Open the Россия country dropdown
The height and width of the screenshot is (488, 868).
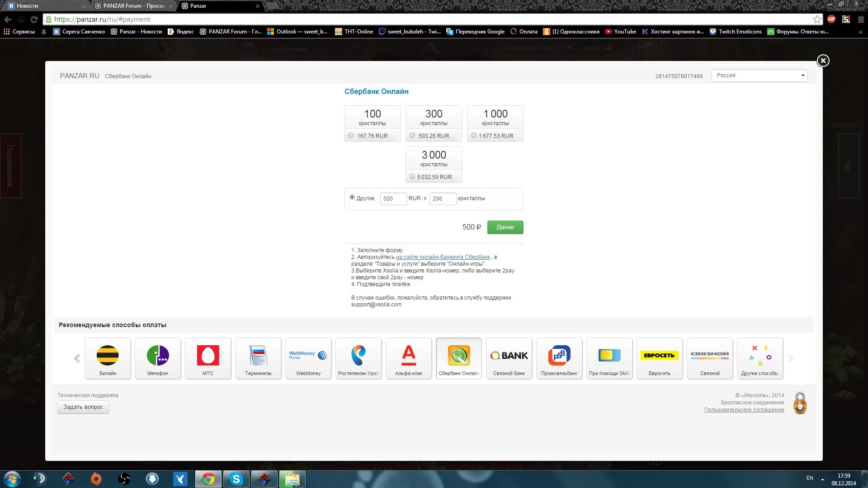[759, 75]
